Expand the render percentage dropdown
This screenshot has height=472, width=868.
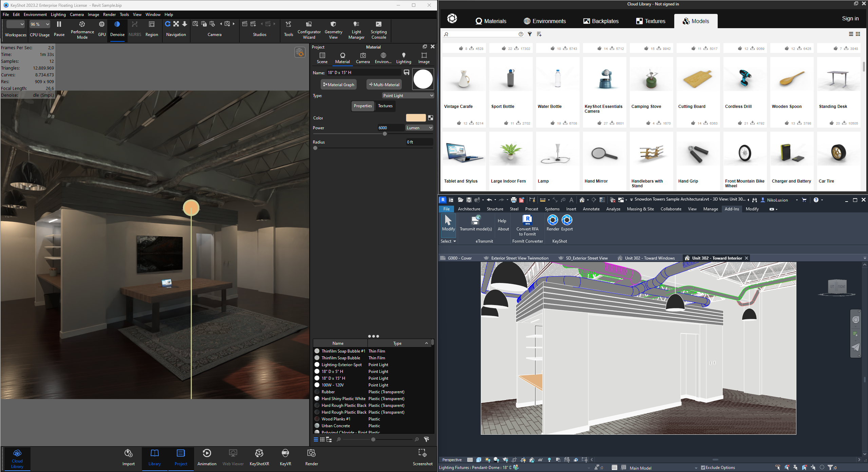[40, 24]
